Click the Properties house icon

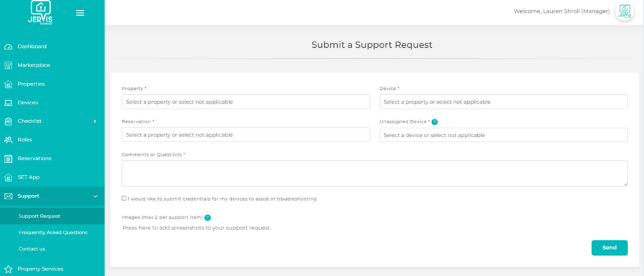point(8,84)
